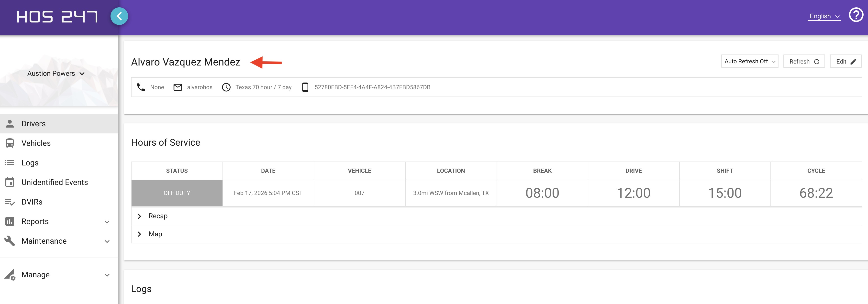The image size is (868, 304).
Task: Expand the Maintenance submenu chevron
Action: pos(107,241)
